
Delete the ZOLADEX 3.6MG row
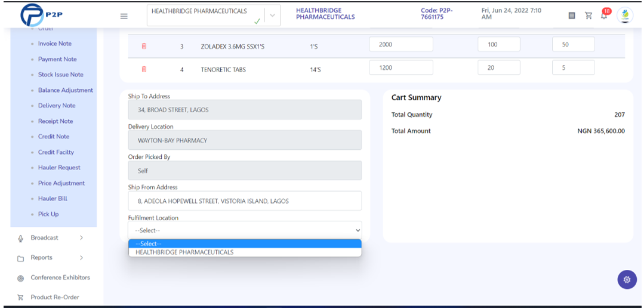(x=144, y=46)
